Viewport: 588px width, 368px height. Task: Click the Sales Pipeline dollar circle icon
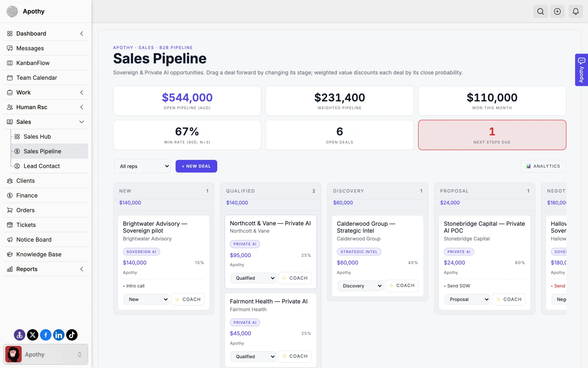point(17,151)
